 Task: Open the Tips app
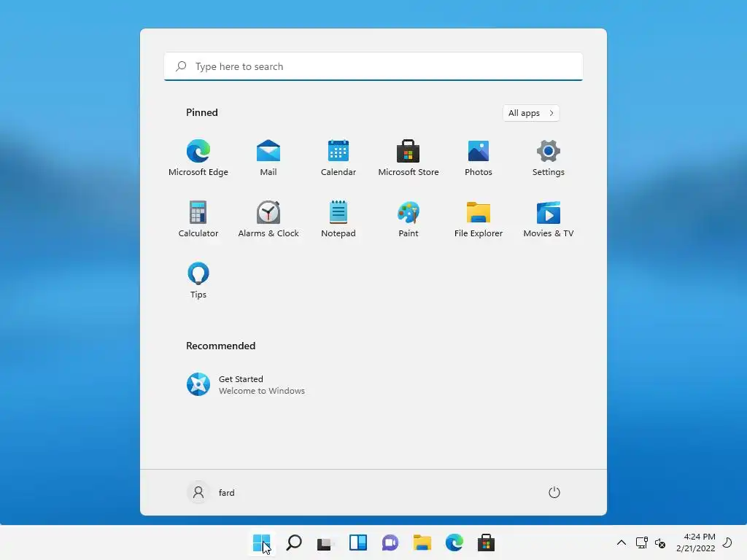point(198,281)
